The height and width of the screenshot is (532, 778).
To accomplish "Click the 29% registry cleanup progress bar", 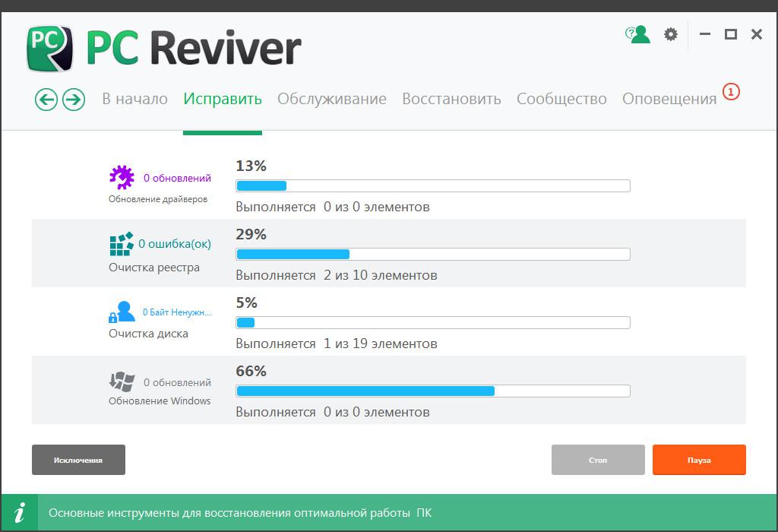I will [433, 255].
